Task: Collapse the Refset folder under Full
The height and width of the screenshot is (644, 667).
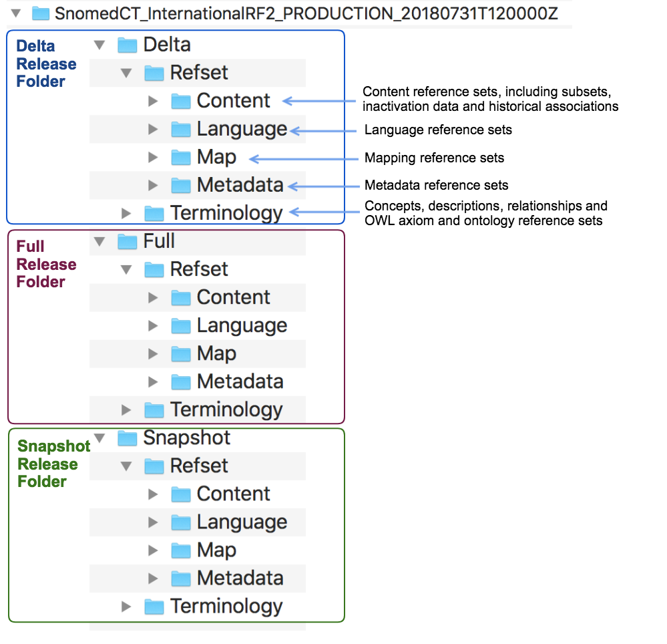Action: point(126,269)
